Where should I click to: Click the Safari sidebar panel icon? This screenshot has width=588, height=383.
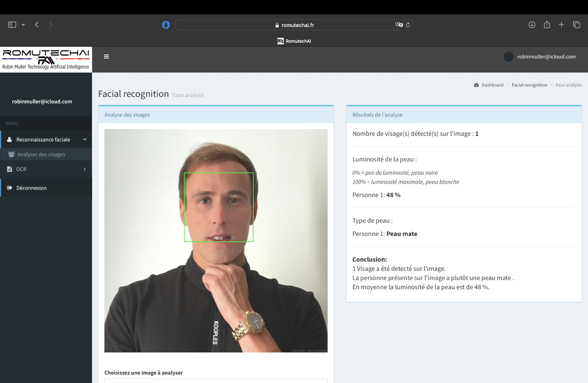(x=12, y=25)
